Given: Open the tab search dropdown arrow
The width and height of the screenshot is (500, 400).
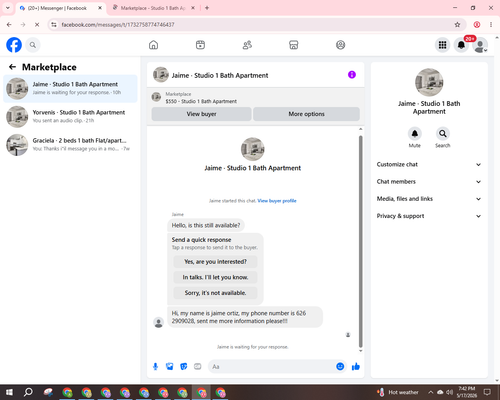Looking at the screenshot, I should point(8,8).
